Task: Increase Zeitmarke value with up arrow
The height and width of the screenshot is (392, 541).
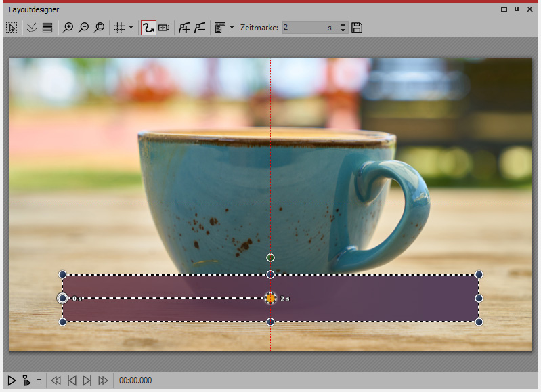Action: pos(343,25)
